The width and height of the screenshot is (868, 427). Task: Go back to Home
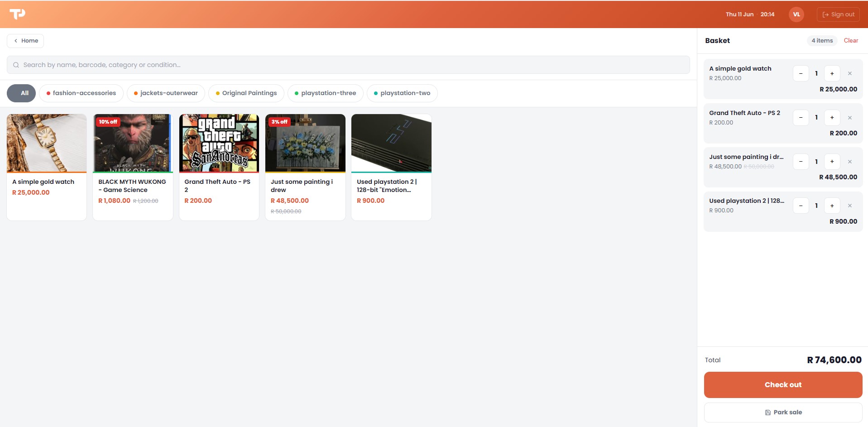(x=25, y=41)
